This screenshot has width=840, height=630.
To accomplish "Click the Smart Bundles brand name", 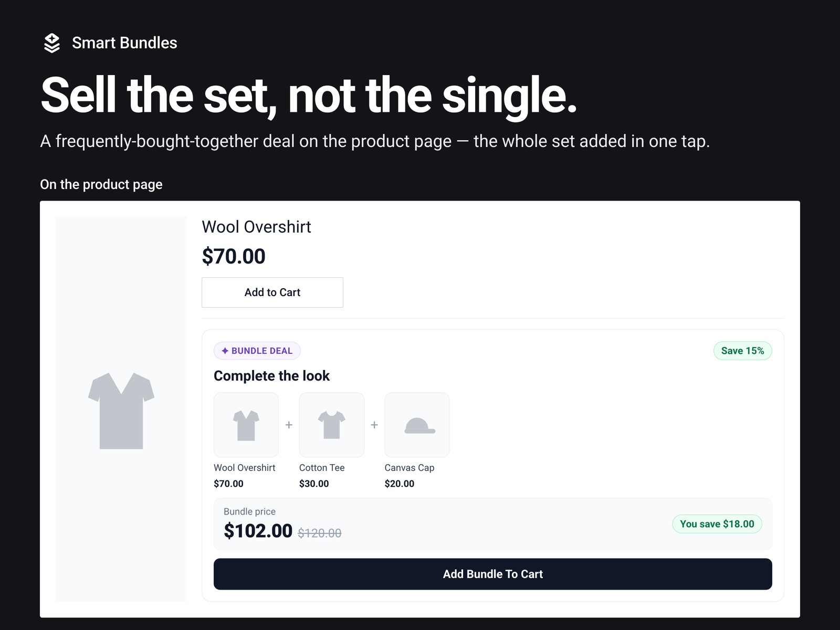I will coord(124,43).
